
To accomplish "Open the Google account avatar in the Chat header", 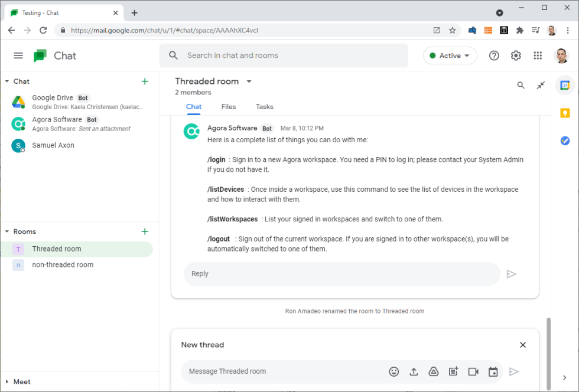I will point(561,55).
